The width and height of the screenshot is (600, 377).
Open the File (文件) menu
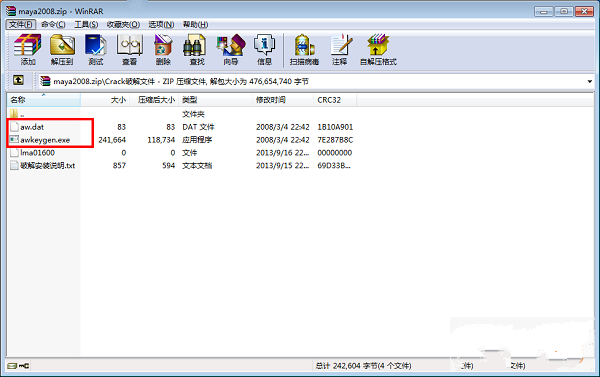(x=21, y=24)
